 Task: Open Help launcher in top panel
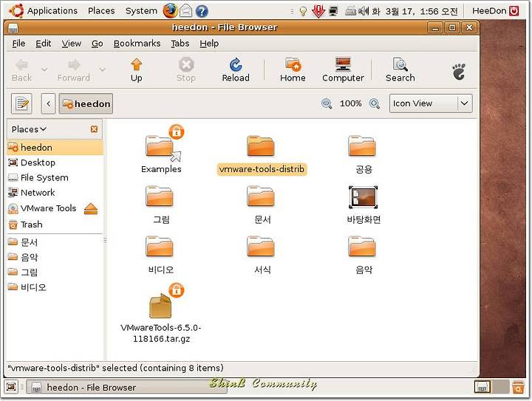(202, 11)
